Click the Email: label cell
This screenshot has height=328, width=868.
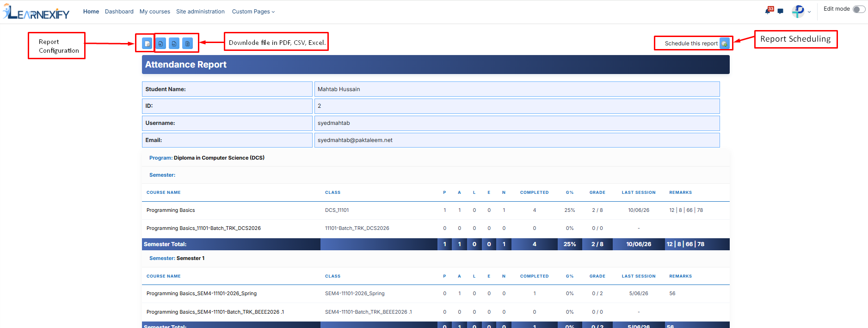coord(227,140)
